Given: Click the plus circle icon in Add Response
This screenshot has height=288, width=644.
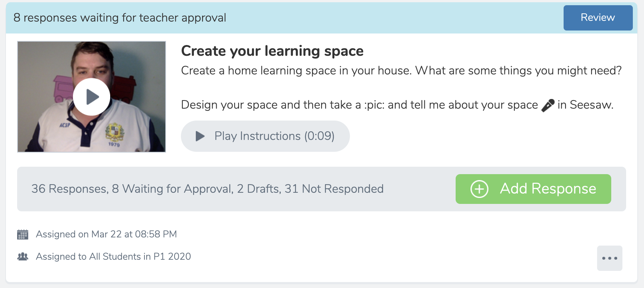Looking at the screenshot, I should [479, 189].
